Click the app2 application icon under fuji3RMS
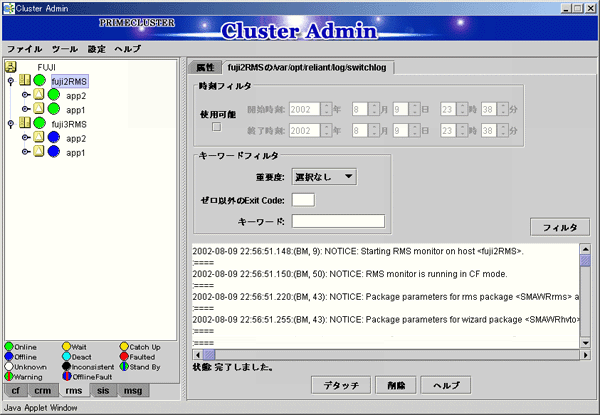 pos(39,137)
